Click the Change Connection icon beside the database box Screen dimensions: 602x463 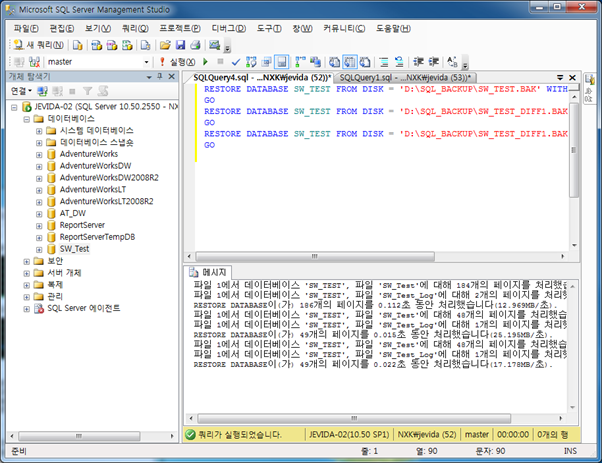35,62
